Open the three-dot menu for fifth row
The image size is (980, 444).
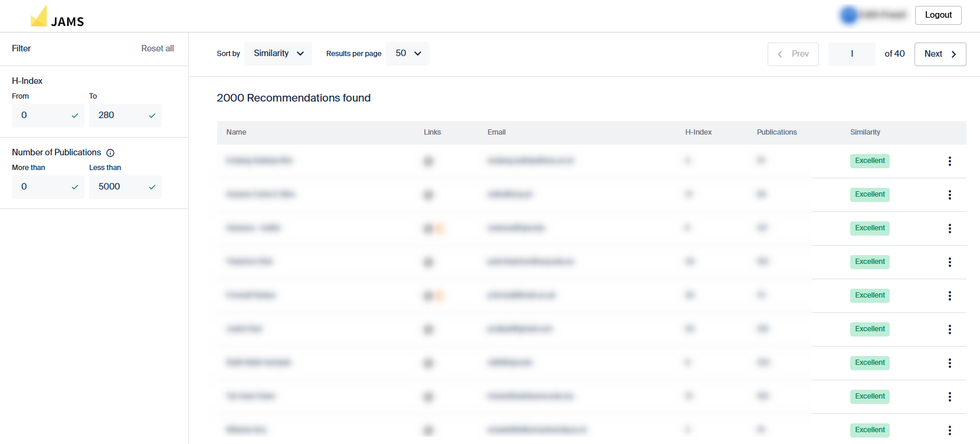click(949, 296)
